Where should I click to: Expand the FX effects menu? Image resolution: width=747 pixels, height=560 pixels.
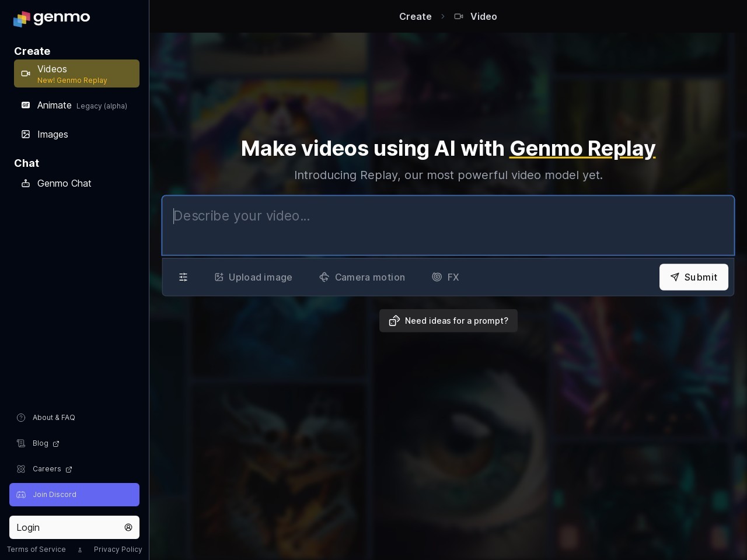(445, 277)
